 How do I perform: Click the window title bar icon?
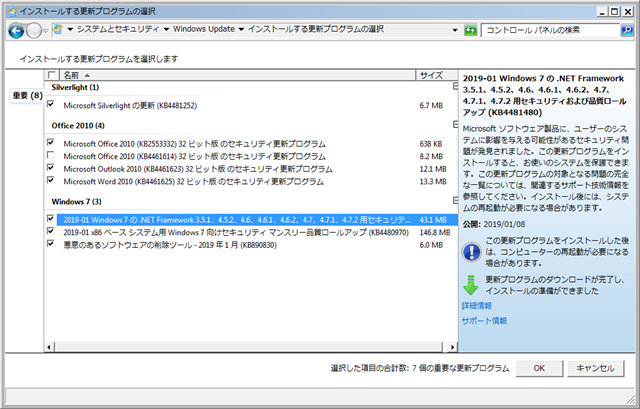click(12, 11)
